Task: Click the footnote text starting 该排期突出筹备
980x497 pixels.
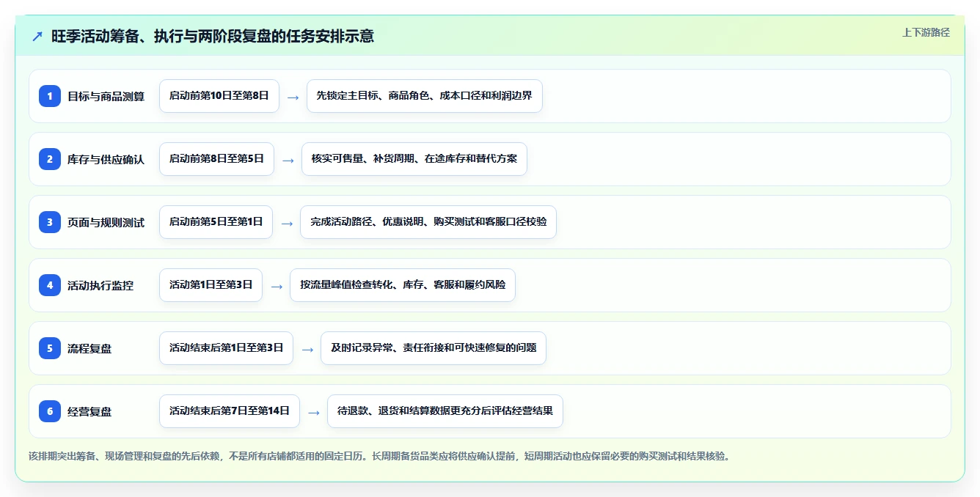Action: 380,456
